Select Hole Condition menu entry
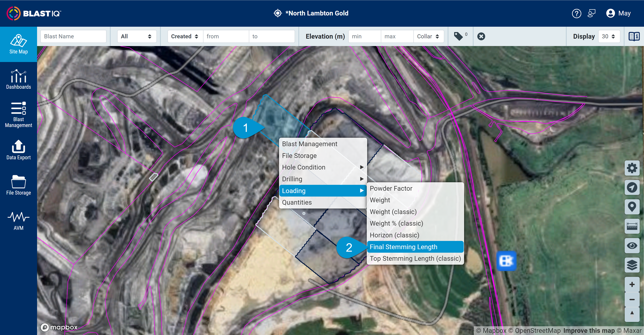644x335 pixels. point(323,167)
